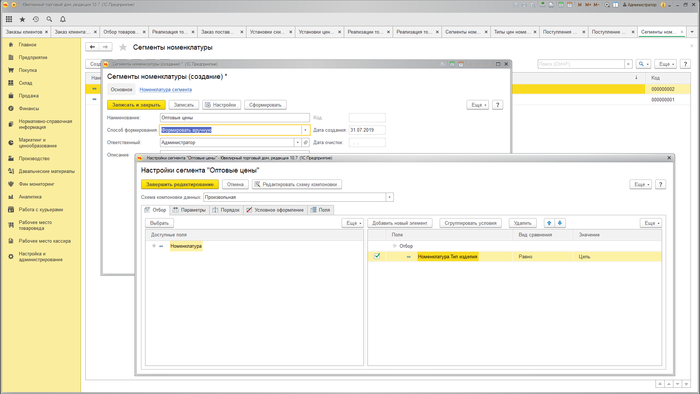Open Схема компоновки данных dropdown
The width and height of the screenshot is (700, 394).
point(389,197)
